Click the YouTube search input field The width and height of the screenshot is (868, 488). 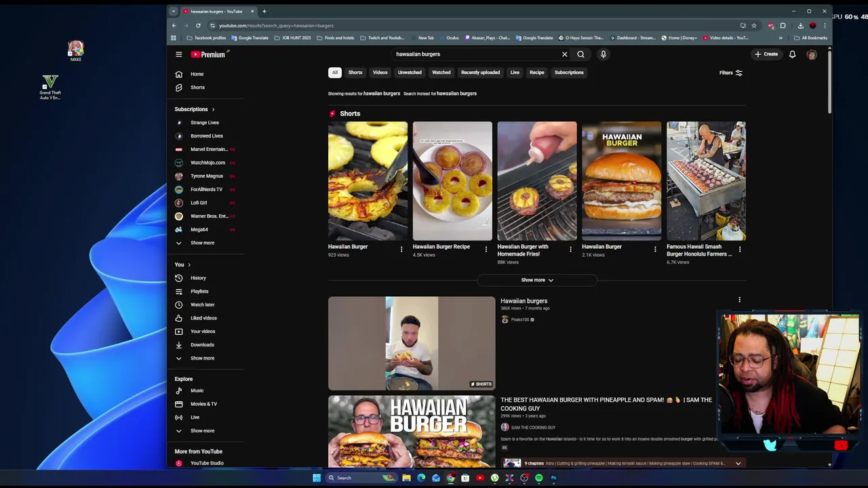click(475, 54)
